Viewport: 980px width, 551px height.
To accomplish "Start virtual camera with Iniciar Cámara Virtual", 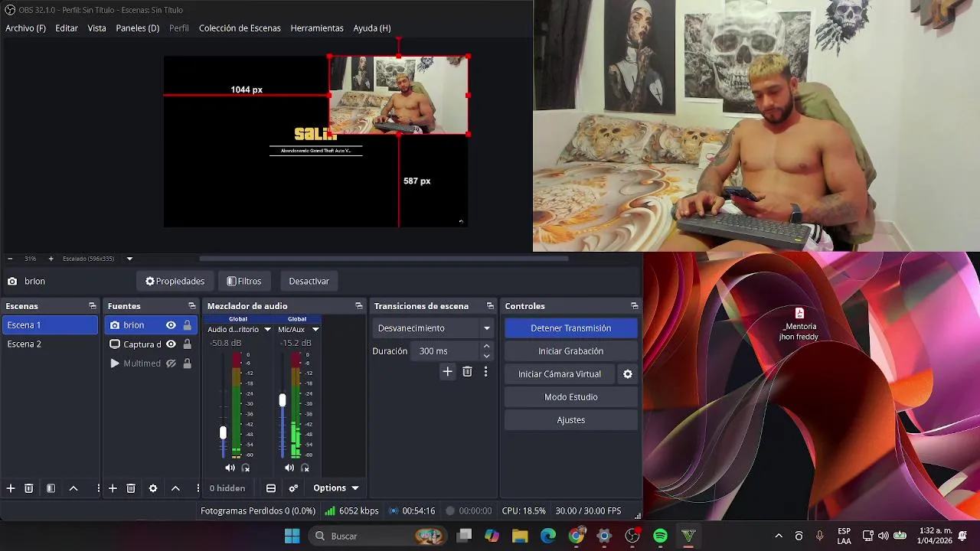I will (x=560, y=374).
